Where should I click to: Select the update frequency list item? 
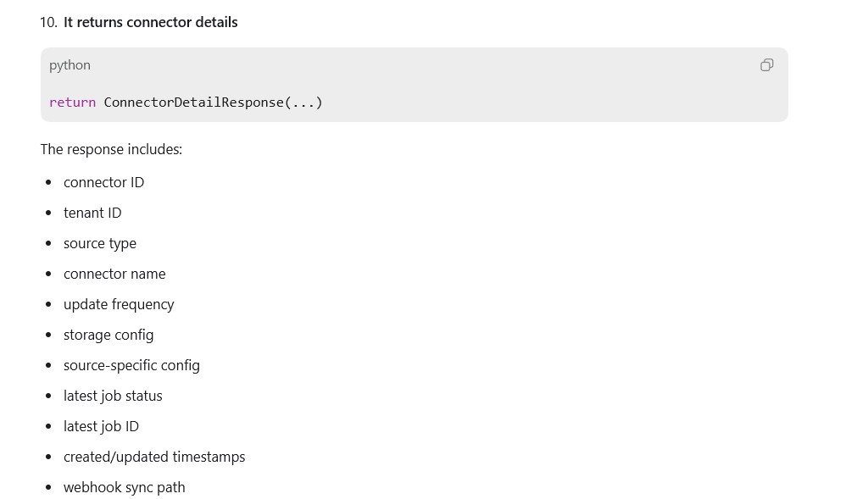click(119, 304)
